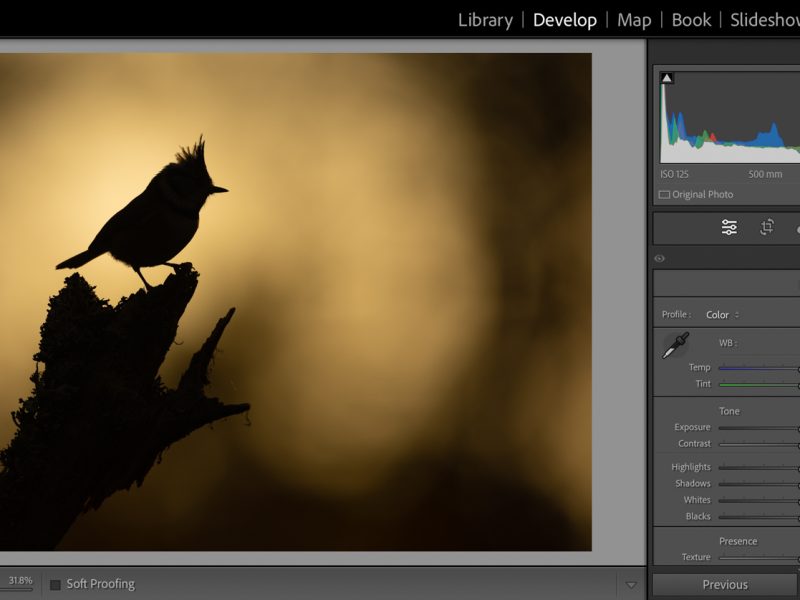Open the Map module
This screenshot has height=600, width=800.
click(x=634, y=20)
